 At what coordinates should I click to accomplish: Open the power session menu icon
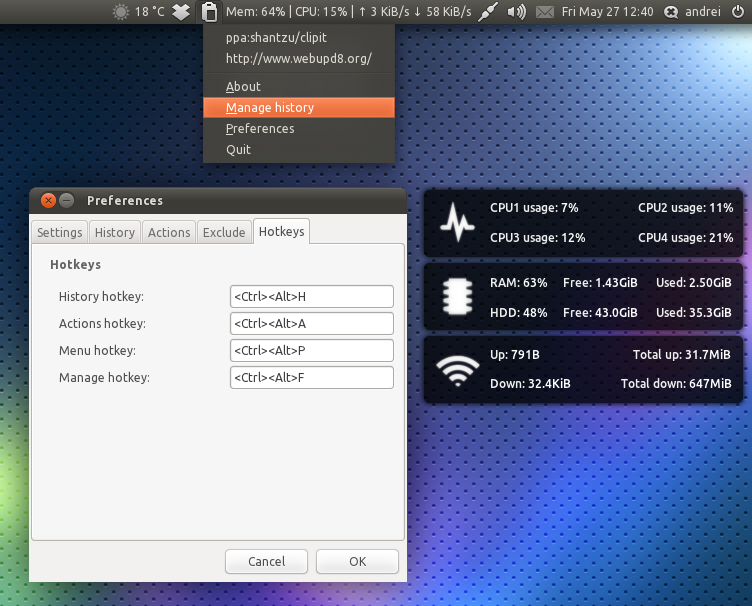point(738,11)
